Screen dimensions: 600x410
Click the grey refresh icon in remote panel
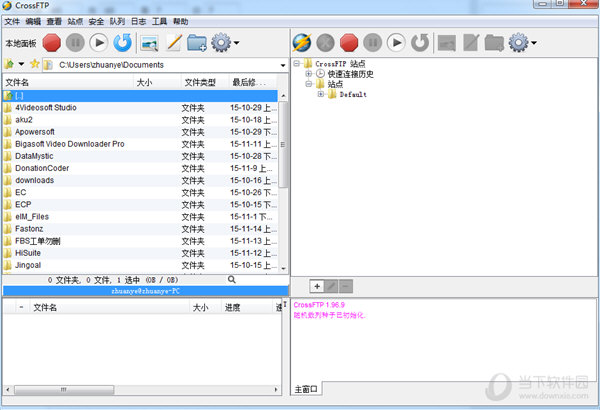(x=420, y=42)
